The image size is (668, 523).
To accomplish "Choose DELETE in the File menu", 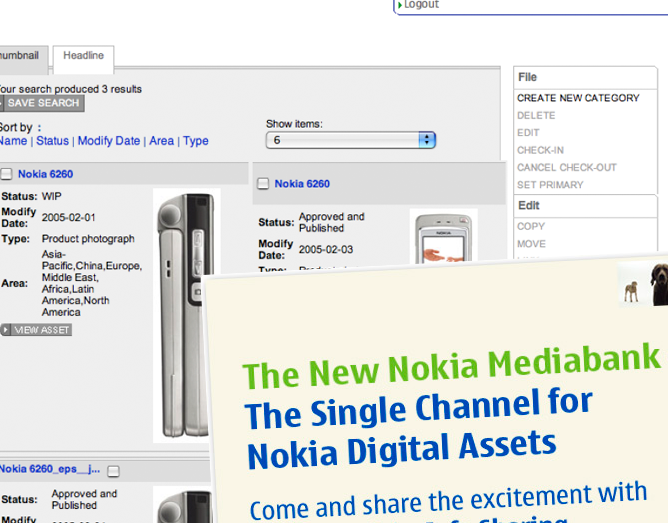I will click(536, 115).
